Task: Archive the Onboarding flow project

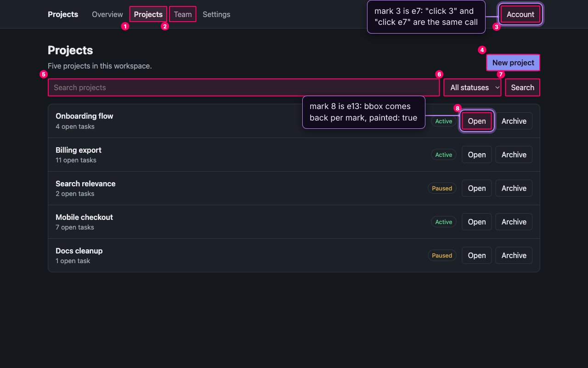Action: 514,121
